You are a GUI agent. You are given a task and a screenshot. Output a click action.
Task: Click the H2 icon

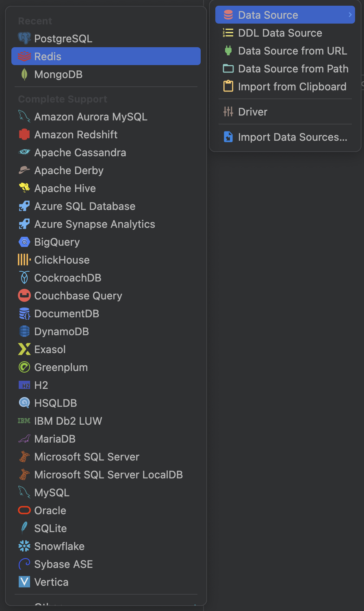coord(24,385)
